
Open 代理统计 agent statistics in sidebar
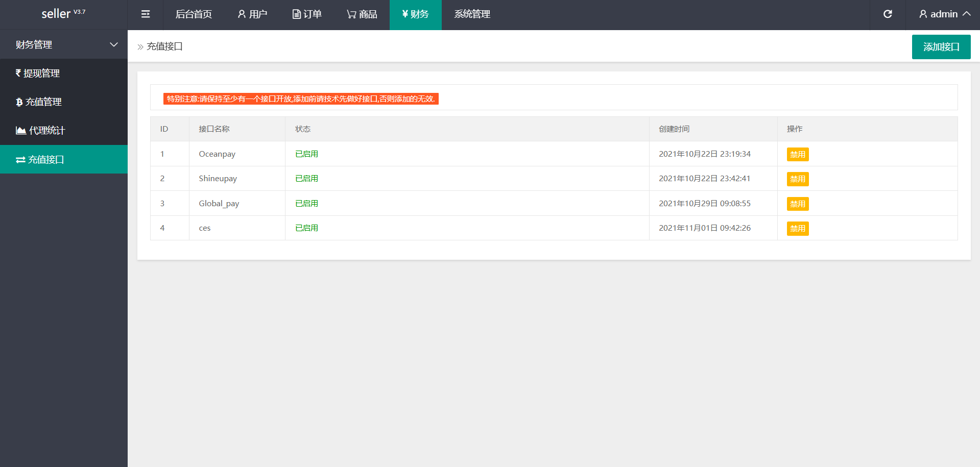(40, 131)
